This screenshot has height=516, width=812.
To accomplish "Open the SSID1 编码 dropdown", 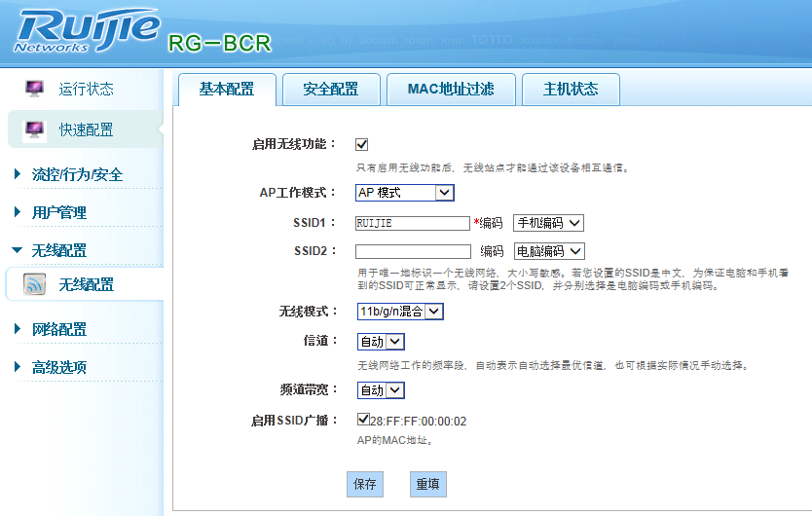I will (547, 223).
